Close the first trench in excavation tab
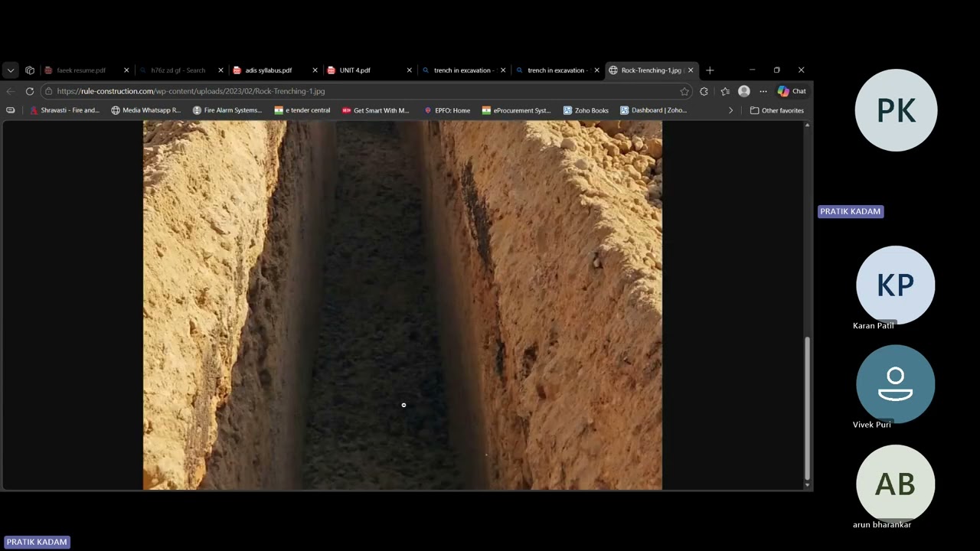 pos(503,70)
